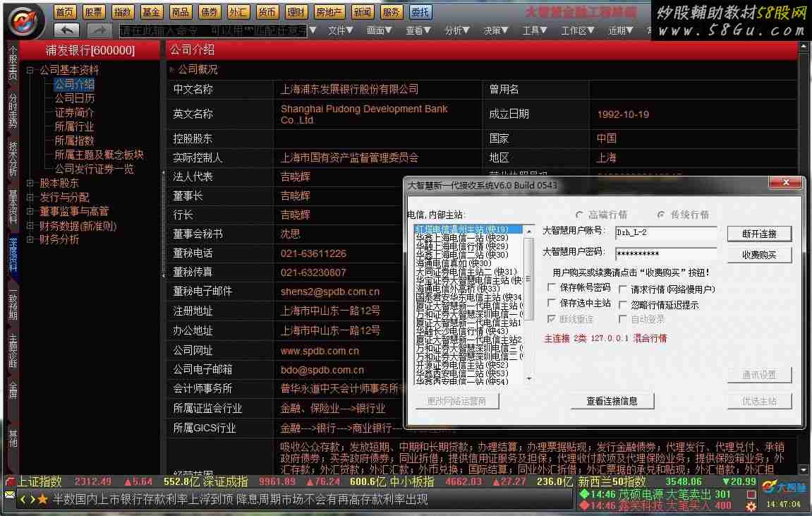Click the small red box icon beside 茂硕电源 alert
Screen dimensions: 812x516
751,494
